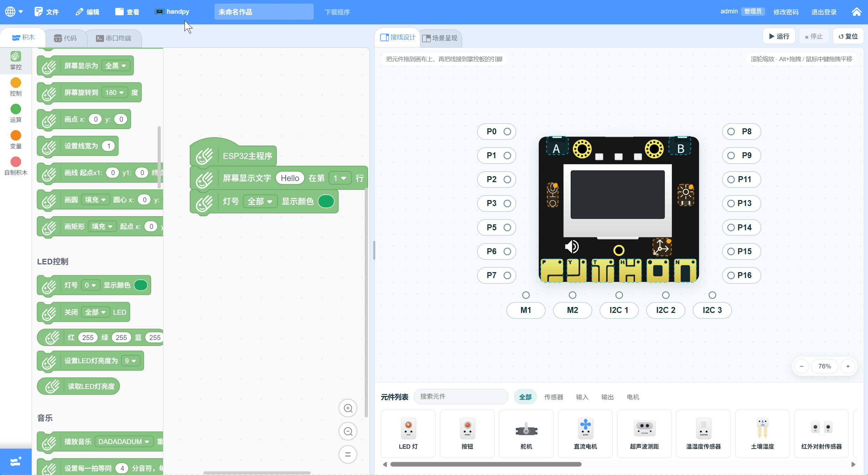Open the row number dropdown in 屏幕显示文字 block
Image resolution: width=868 pixels, height=475 pixels.
coord(340,178)
